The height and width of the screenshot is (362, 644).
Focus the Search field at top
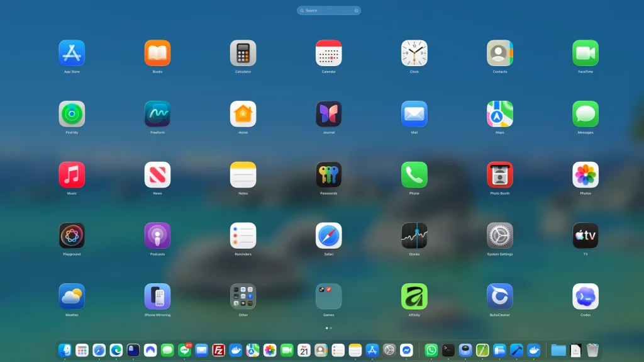tap(328, 11)
